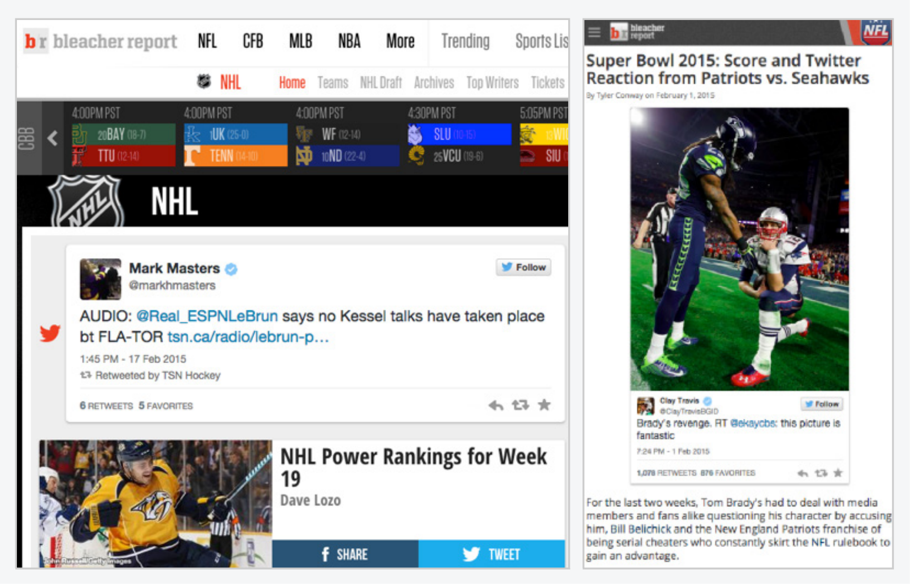Click the Bleacher Report logo on desktop header
This screenshot has height=588, width=913.
click(x=101, y=41)
